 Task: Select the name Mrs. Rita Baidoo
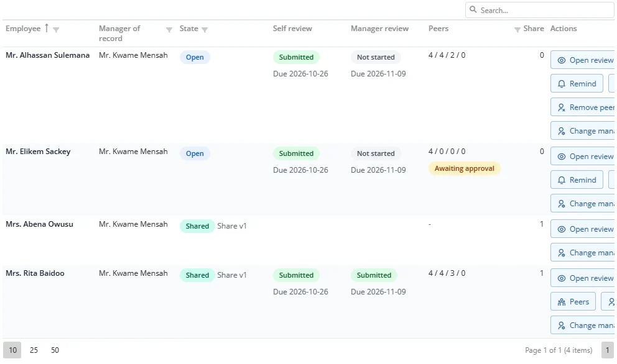[x=35, y=273]
